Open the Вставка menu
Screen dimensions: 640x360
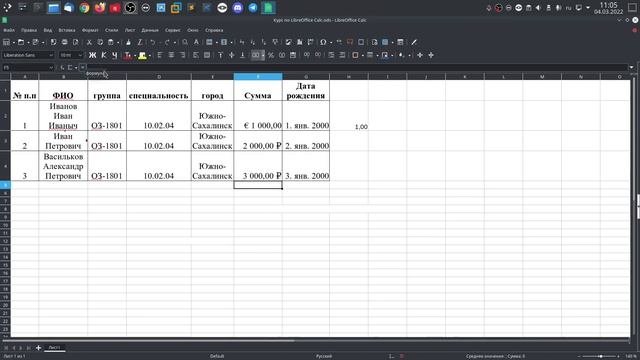[67, 30]
